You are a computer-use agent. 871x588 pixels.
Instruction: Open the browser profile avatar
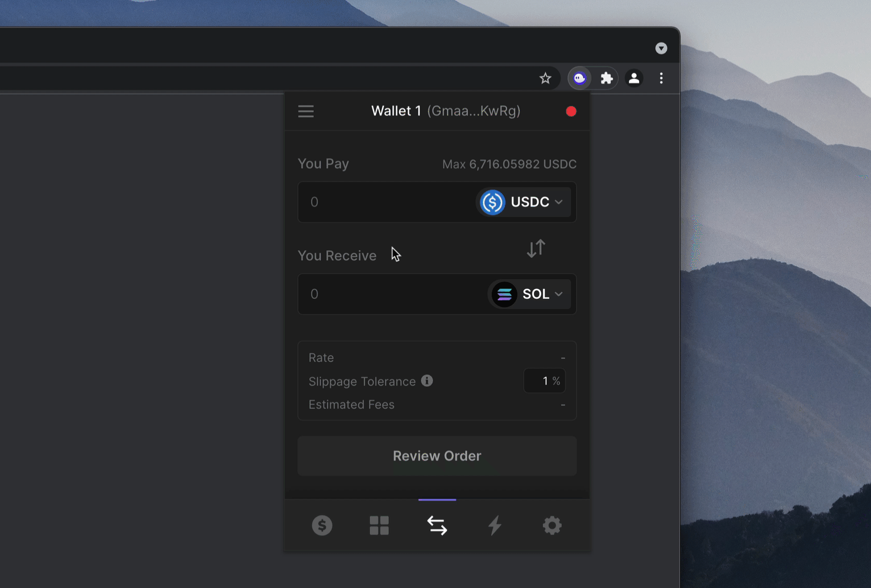[x=634, y=78]
